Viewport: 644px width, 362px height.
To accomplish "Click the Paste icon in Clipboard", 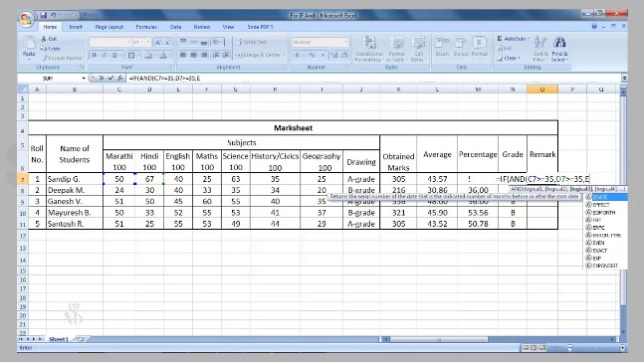I will [29, 48].
